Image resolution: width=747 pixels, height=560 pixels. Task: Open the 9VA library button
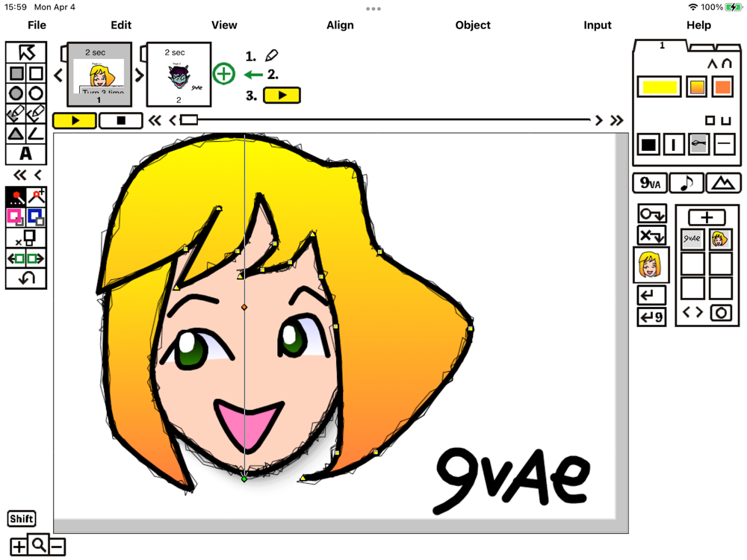coord(650,184)
